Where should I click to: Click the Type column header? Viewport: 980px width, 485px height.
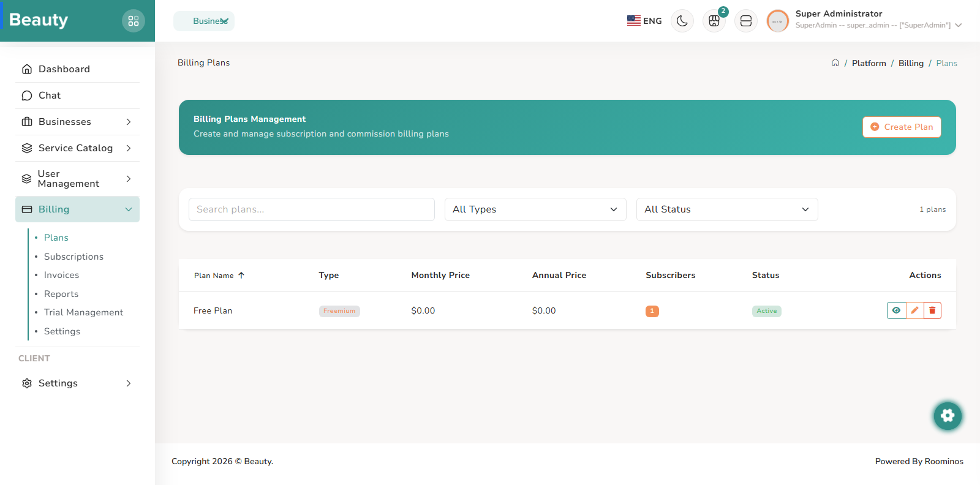(329, 276)
